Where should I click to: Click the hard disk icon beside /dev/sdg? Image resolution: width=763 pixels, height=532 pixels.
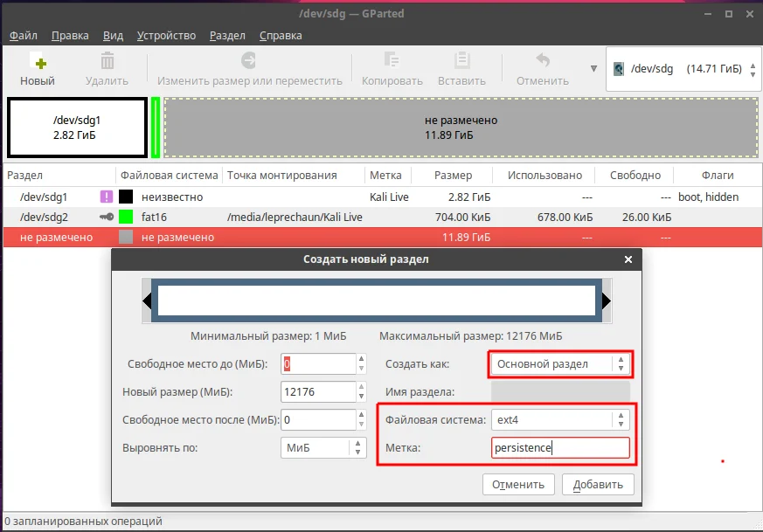click(619, 69)
